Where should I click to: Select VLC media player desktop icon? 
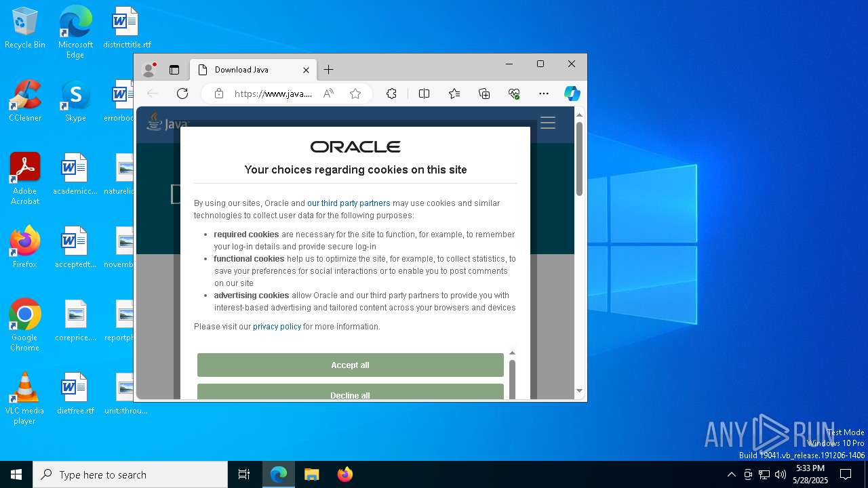25,399
